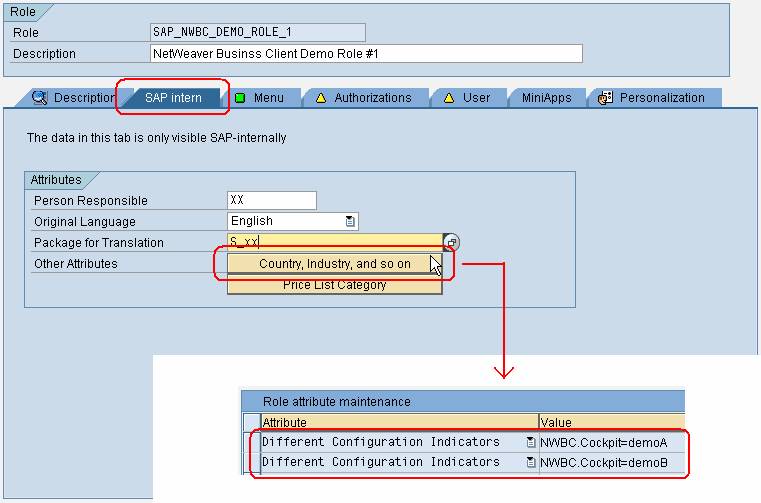761x503 pixels.
Task: Click the yellow warning triangle on User tab
Action: (449, 98)
